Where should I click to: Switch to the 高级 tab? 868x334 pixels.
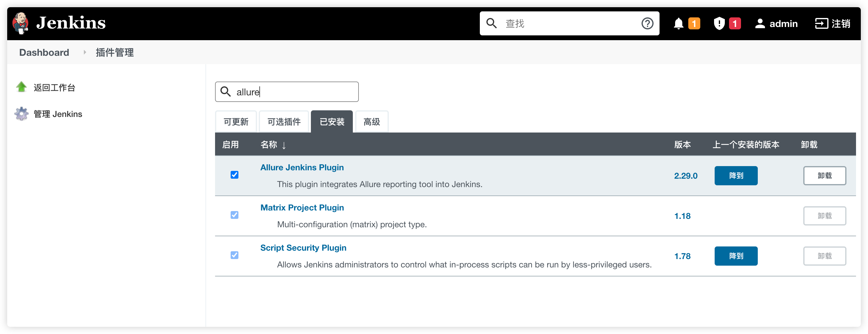tap(371, 122)
